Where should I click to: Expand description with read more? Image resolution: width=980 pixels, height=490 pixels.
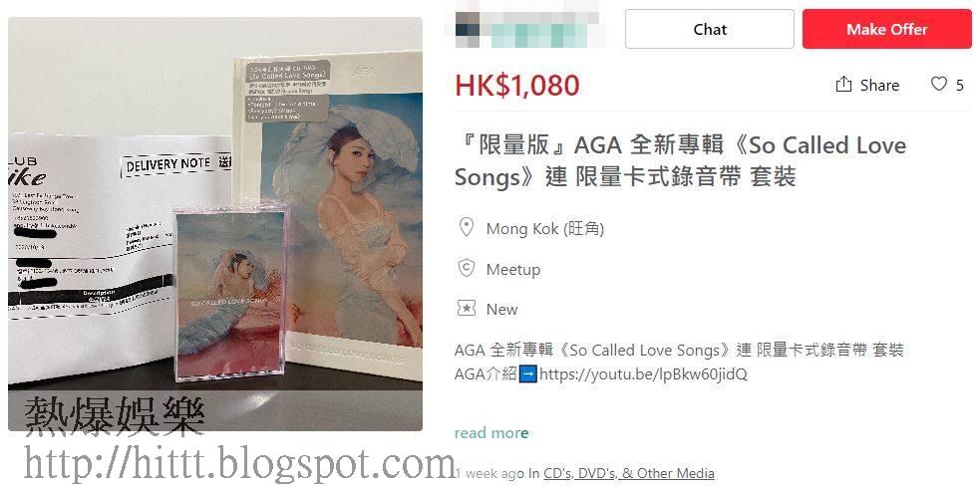[491, 432]
